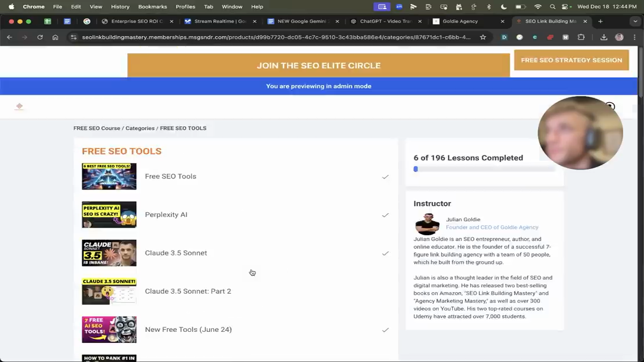Open the FREE SEO Course breadcrumb link
This screenshot has width=644, height=362.
pyautogui.click(x=97, y=128)
